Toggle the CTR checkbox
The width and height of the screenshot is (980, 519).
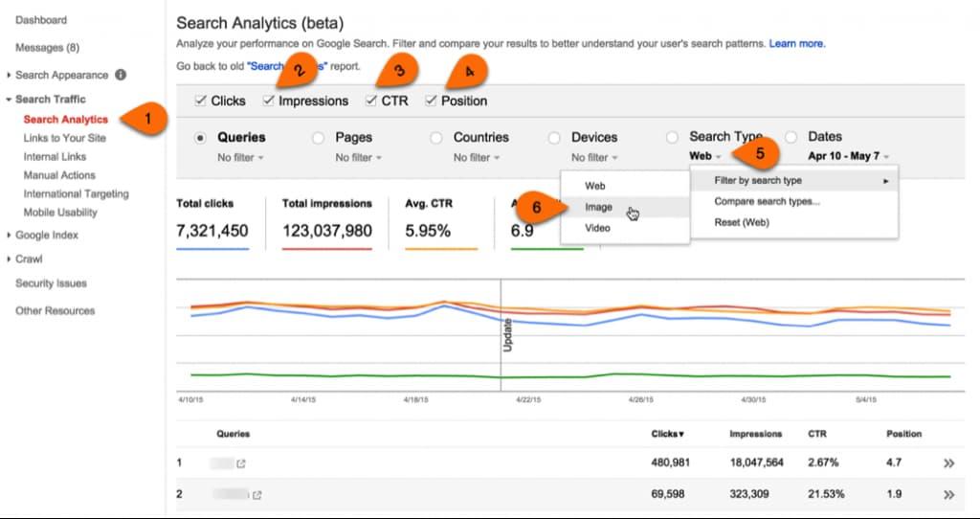(x=371, y=100)
